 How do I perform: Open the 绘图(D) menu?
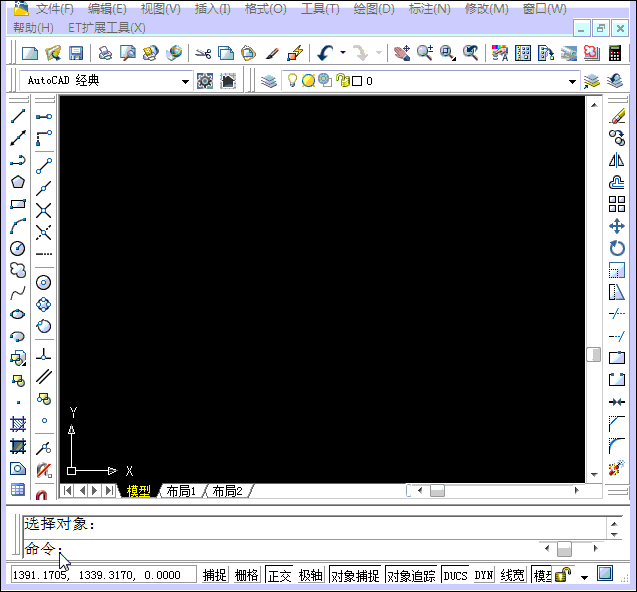pos(373,9)
